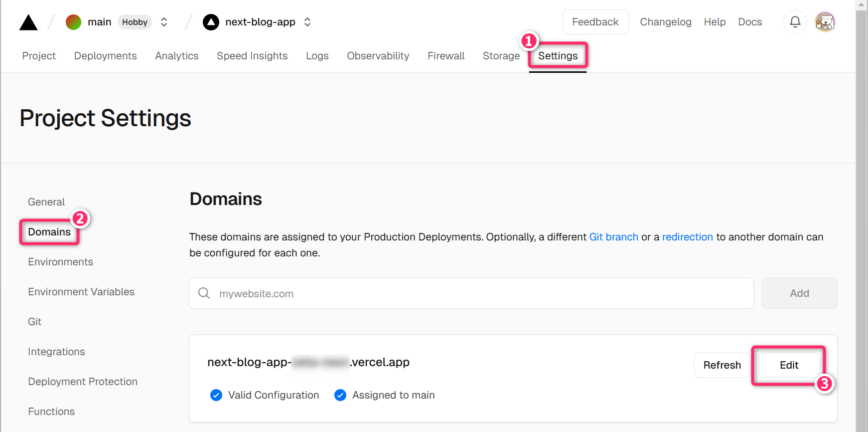Click the Valid Configuration checkmark icon
868x432 pixels.
pyautogui.click(x=216, y=395)
